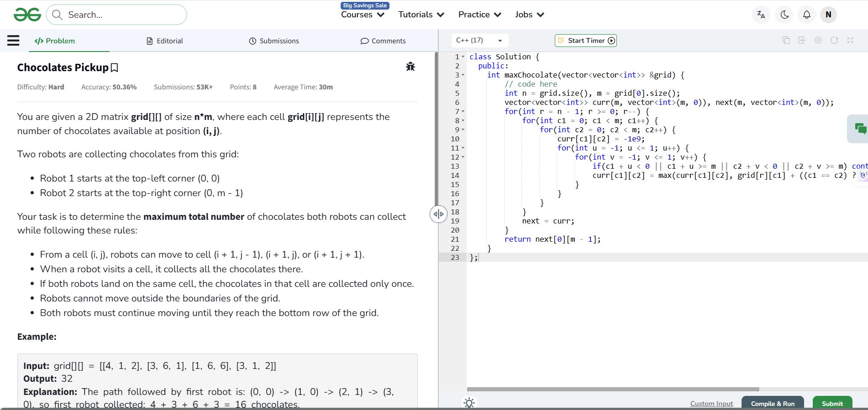Click the copy code icon
Image resolution: width=868 pixels, height=410 pixels.
pos(786,40)
